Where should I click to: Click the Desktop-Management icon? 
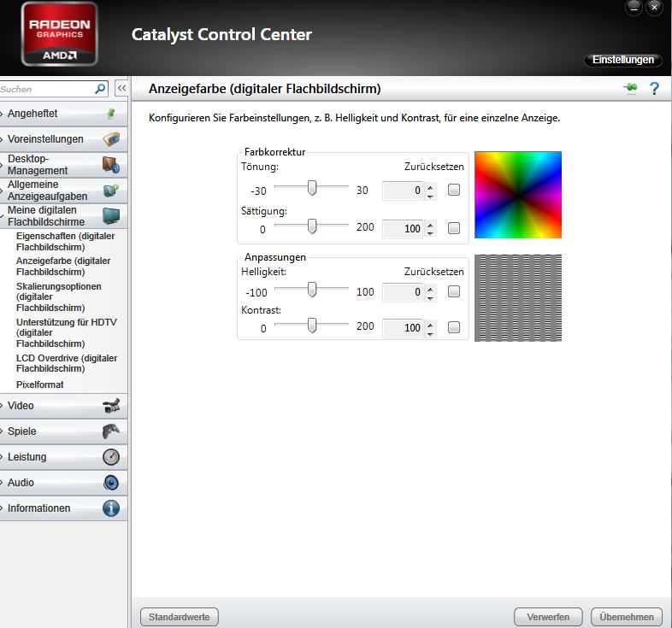[x=111, y=165]
